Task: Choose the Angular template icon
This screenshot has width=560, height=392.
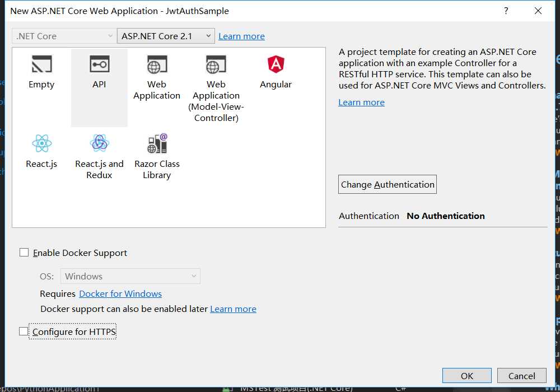Action: 276,64
